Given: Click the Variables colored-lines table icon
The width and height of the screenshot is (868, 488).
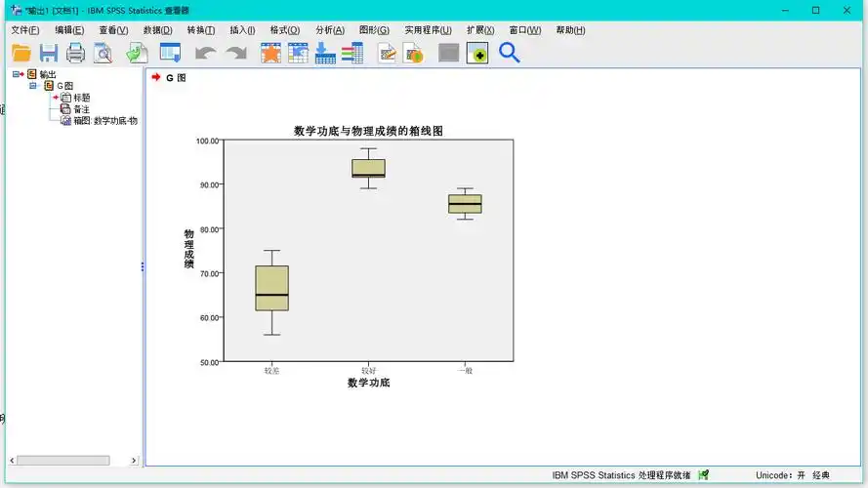Looking at the screenshot, I should [352, 53].
